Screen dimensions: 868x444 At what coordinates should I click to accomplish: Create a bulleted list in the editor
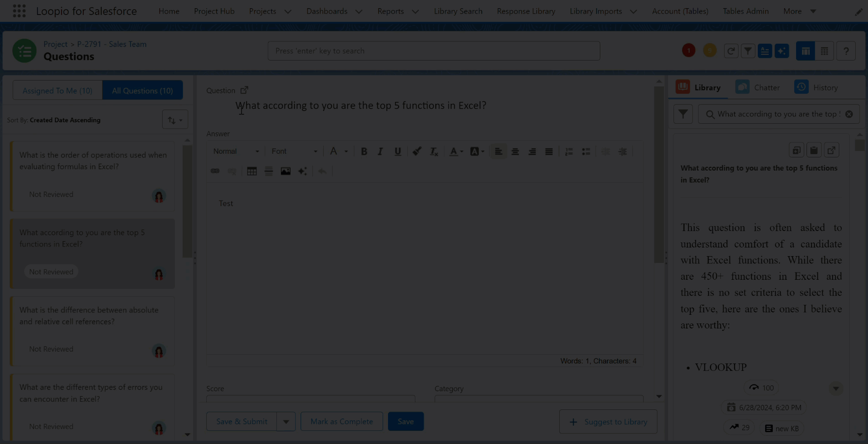point(586,151)
